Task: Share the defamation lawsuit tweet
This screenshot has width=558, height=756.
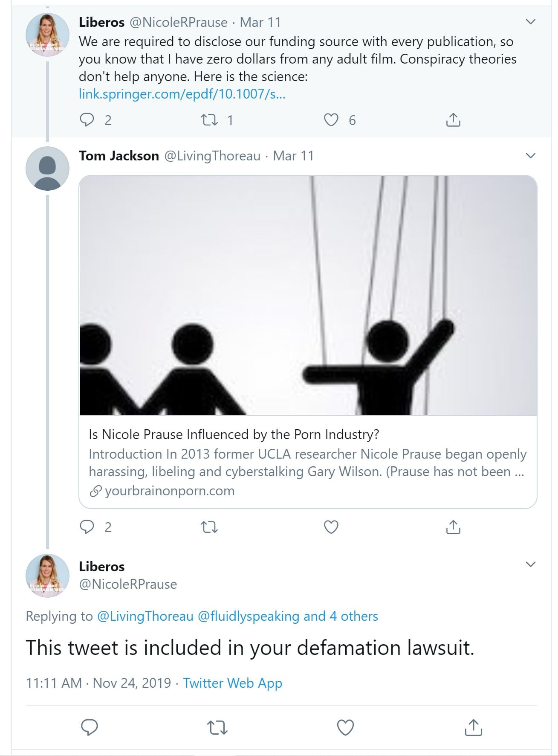Action: pyautogui.click(x=473, y=727)
